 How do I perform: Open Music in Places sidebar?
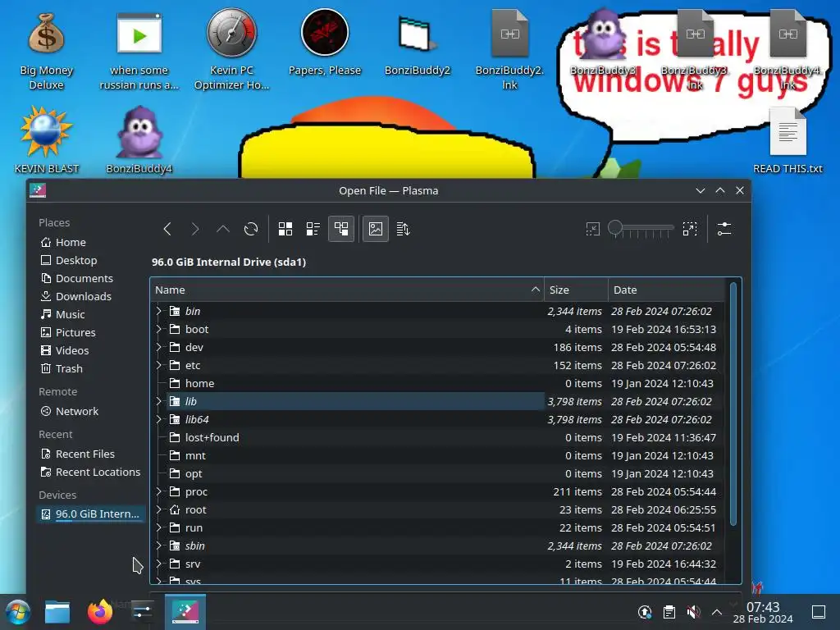[x=90, y=314]
